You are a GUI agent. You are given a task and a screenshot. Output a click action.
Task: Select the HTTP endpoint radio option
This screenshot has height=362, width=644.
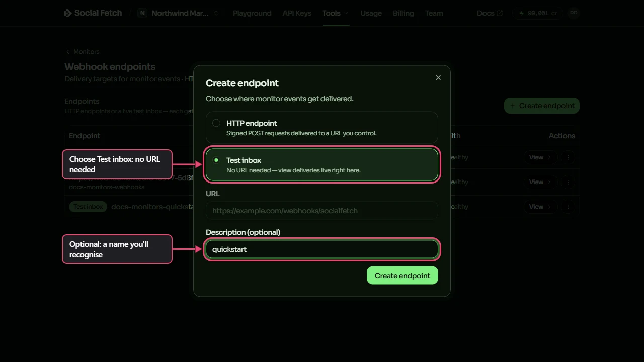[x=322, y=128]
